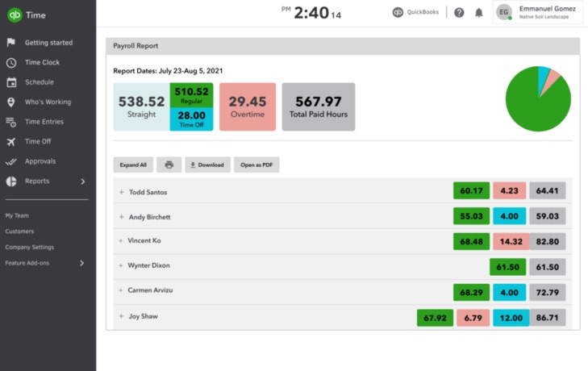Click the Payroll Report panel header
Screen dimensions: 588x371
(343, 46)
